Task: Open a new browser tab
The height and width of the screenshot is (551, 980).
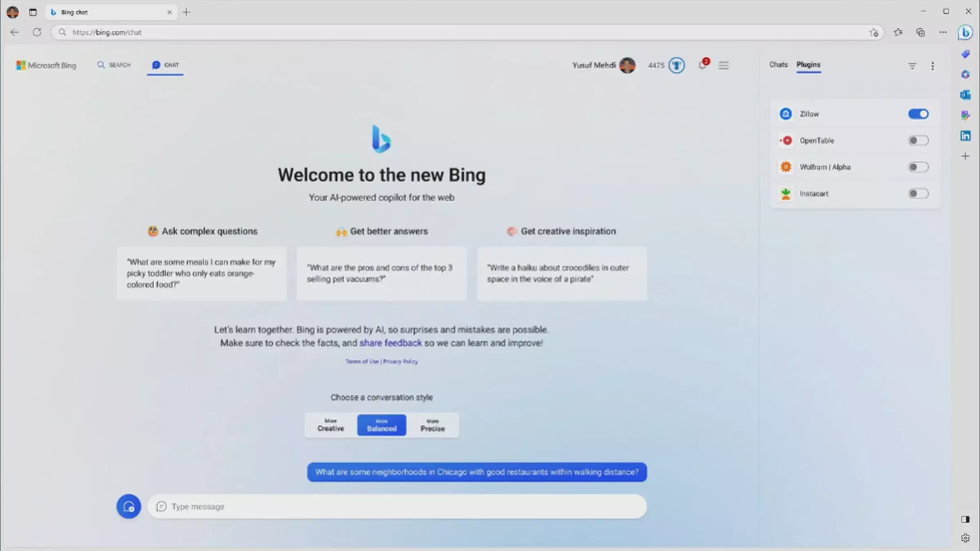Action: 186,12
